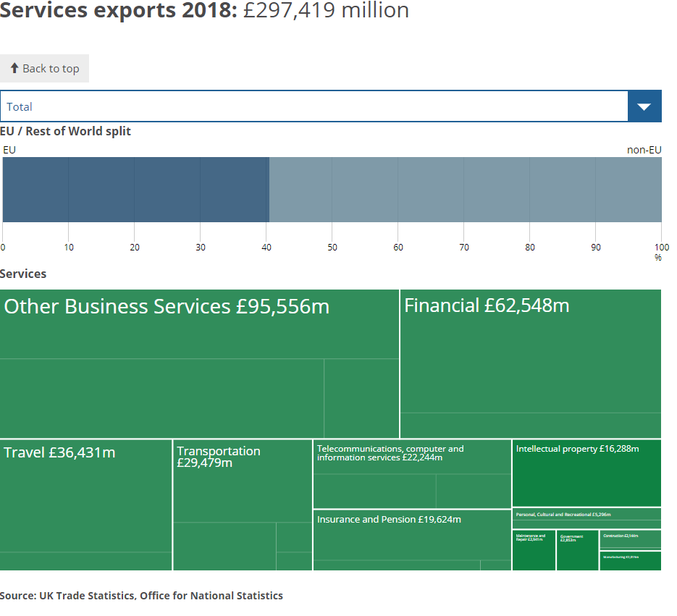
Task: Select Telecommunications, computer and information services tile
Action: (x=412, y=473)
